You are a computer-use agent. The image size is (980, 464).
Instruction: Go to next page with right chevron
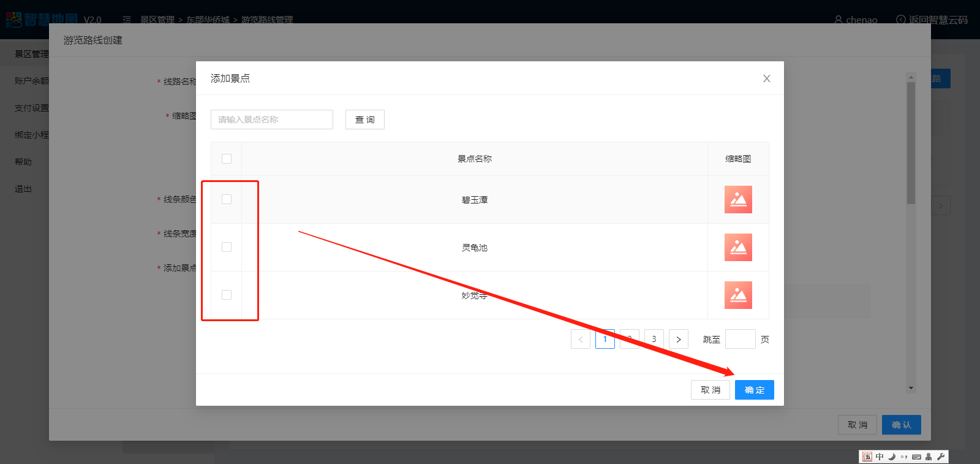678,339
